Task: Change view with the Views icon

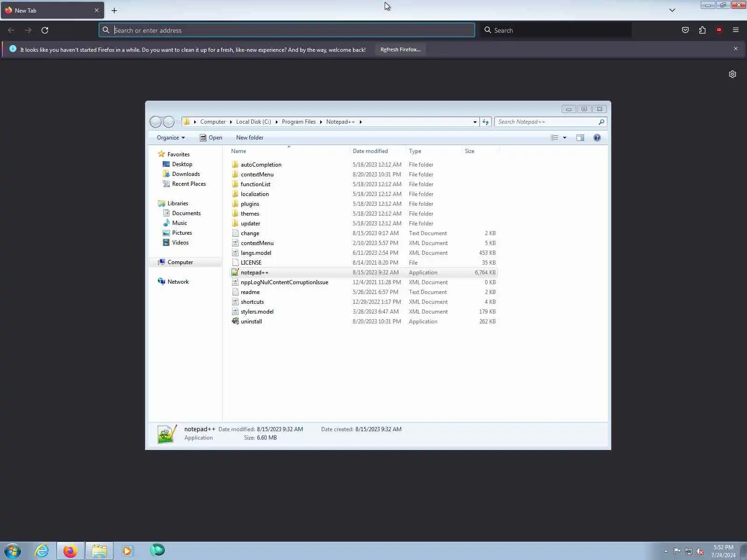Action: tap(554, 138)
